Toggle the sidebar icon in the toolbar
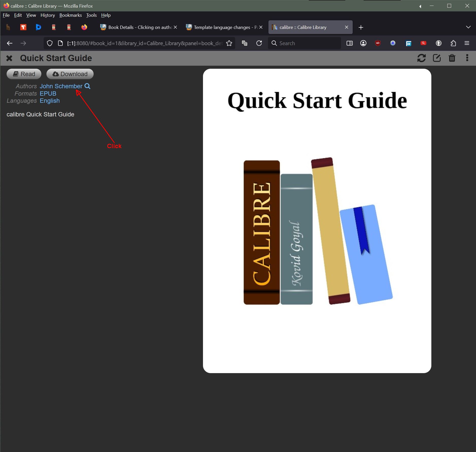 (350, 43)
